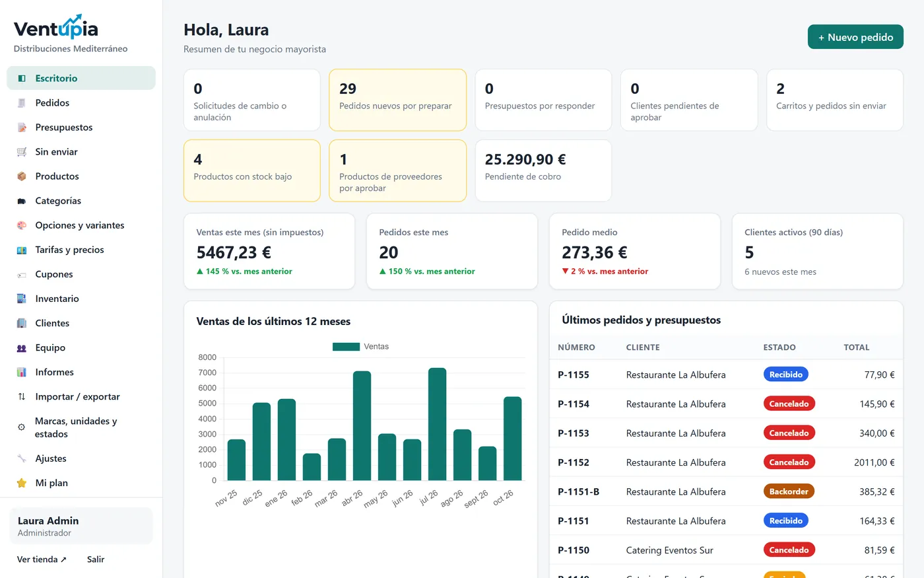924x578 pixels.
Task: Open Carritos y pedidos sin enviar card
Action: 835,100
